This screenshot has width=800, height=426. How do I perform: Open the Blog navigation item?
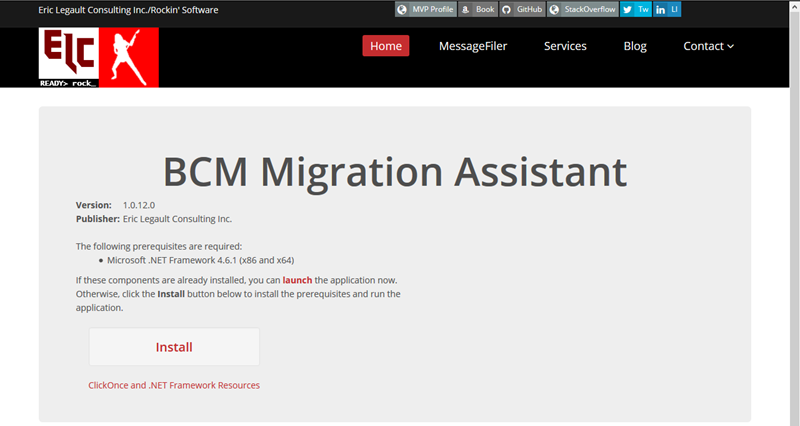pyautogui.click(x=634, y=46)
